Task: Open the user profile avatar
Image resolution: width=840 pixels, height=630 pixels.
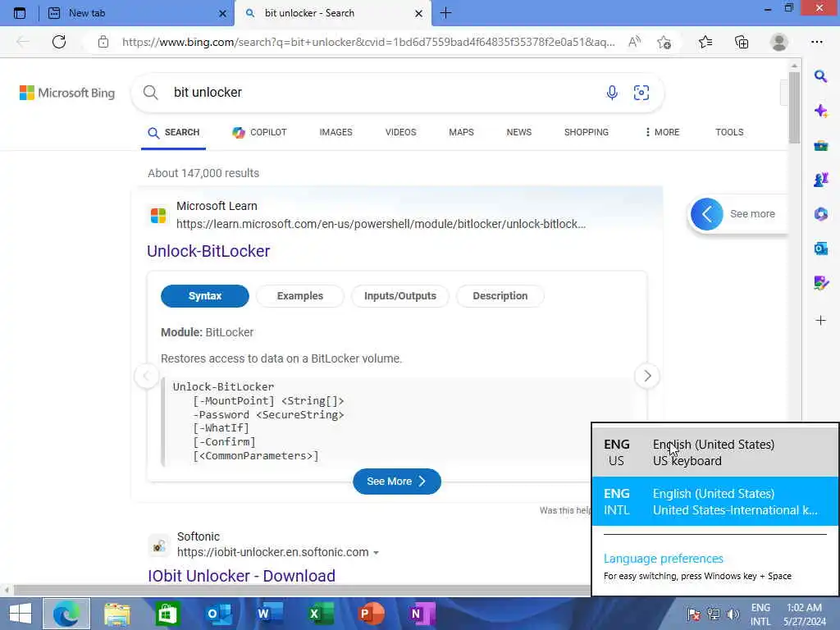Action: pyautogui.click(x=779, y=42)
